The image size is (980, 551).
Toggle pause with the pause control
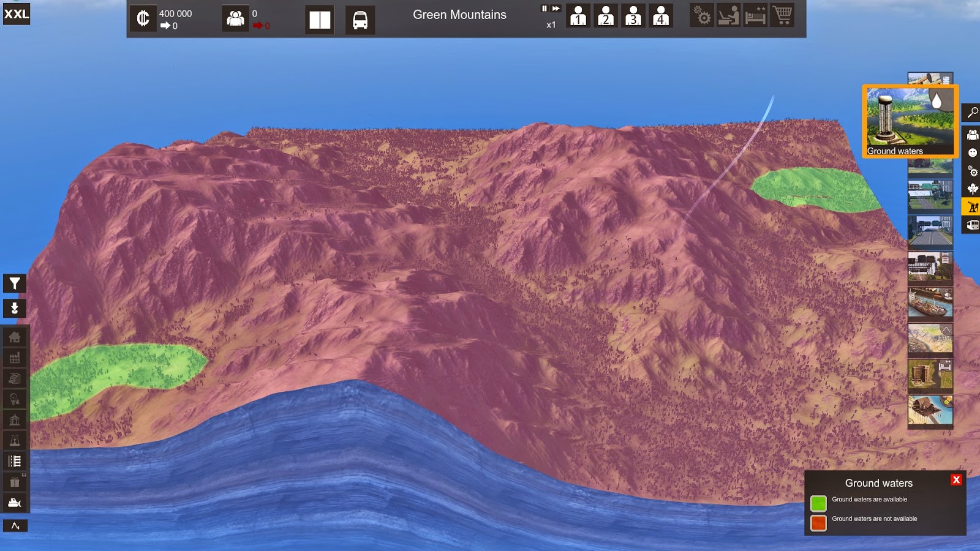543,8
